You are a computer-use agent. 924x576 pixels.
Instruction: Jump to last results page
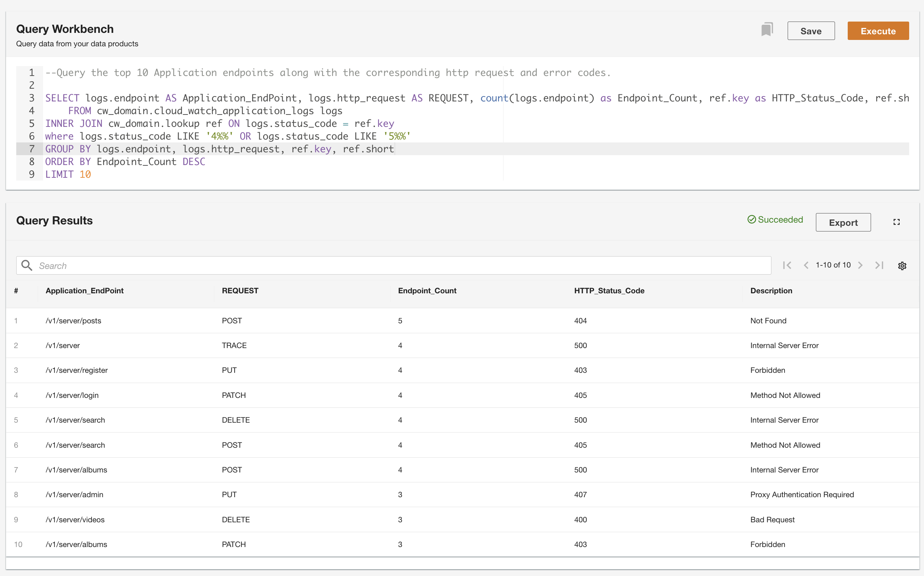(879, 265)
